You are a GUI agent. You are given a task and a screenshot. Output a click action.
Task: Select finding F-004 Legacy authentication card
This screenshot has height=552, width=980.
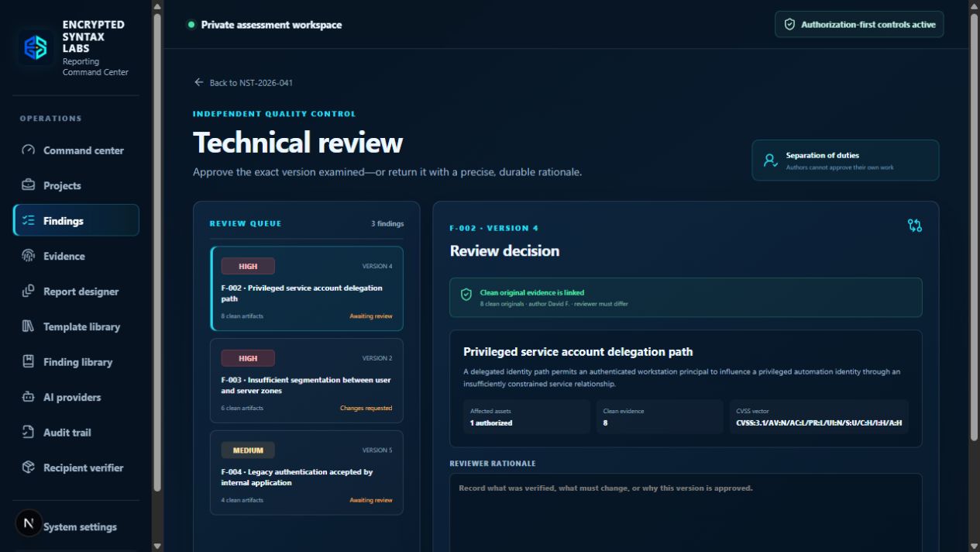coord(307,472)
